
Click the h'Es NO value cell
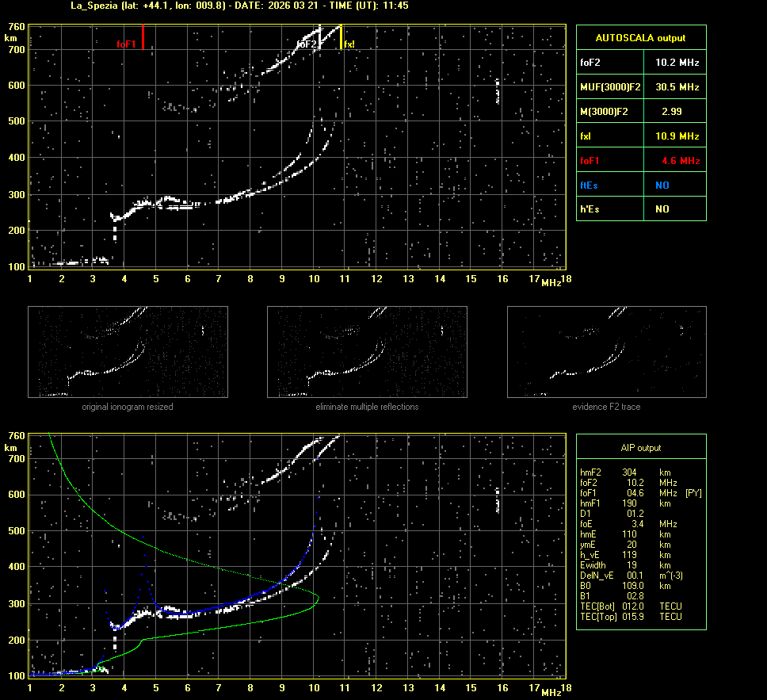[x=662, y=209]
